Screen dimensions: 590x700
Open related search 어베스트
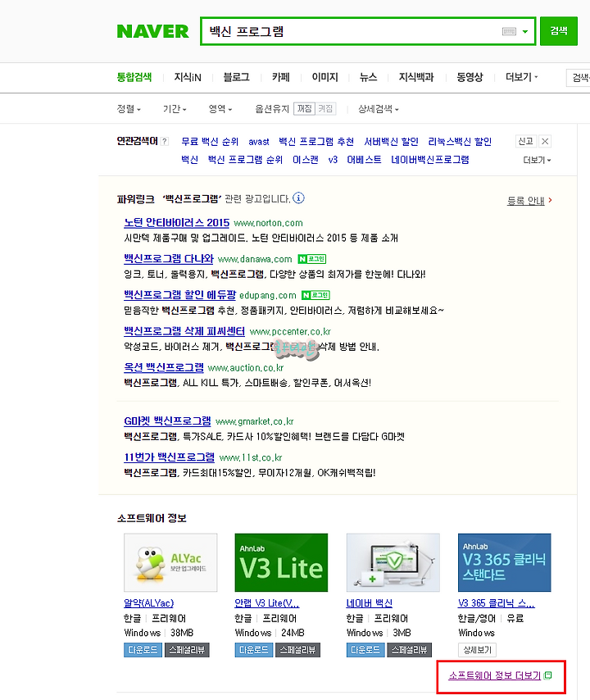[x=364, y=160]
